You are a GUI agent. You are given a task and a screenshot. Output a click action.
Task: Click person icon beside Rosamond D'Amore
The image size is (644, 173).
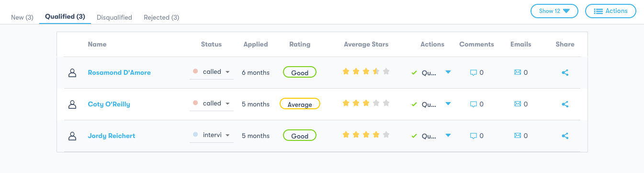[72, 72]
